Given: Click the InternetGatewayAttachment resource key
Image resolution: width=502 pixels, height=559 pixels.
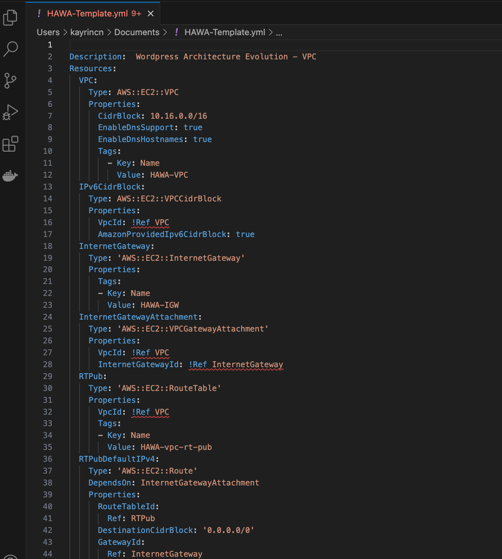Looking at the screenshot, I should coord(139,317).
